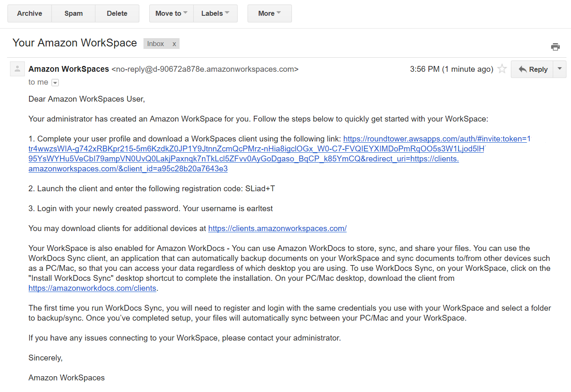Screen dimensions: 571x392
Task: Click the 'Dear Amazon WorkSpaces User,' greeting
Action: coord(87,99)
